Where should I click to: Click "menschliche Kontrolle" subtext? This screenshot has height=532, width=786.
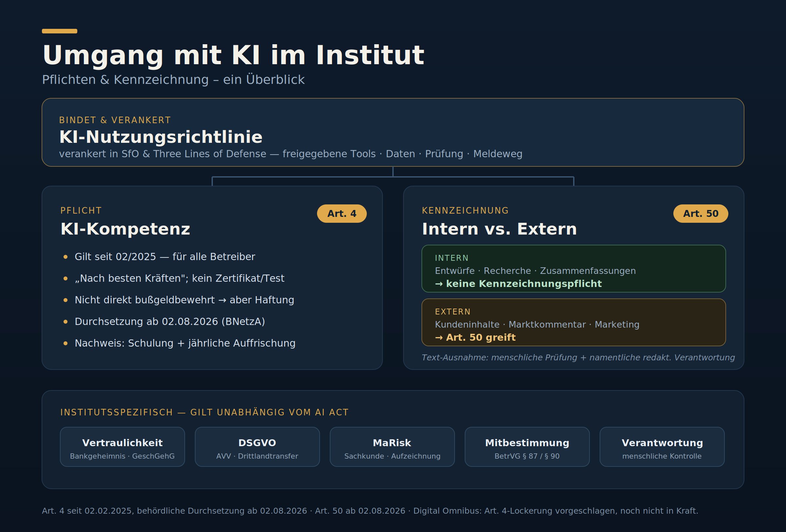pyautogui.click(x=662, y=456)
